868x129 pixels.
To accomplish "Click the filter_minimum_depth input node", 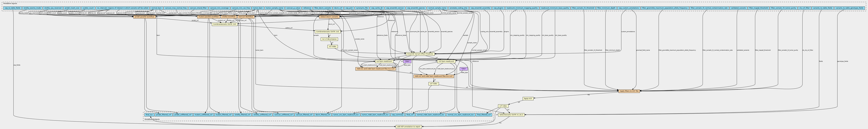I will click(x=606, y=8).
